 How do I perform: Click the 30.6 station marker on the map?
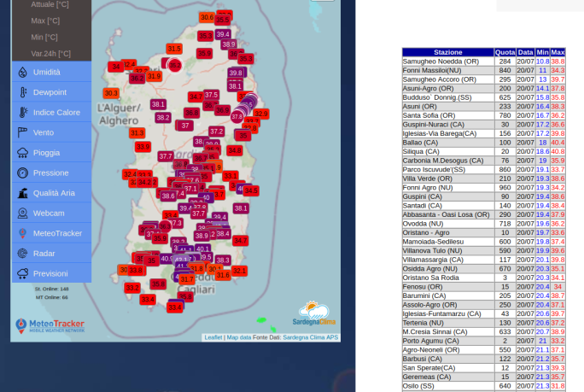pyautogui.click(x=207, y=17)
